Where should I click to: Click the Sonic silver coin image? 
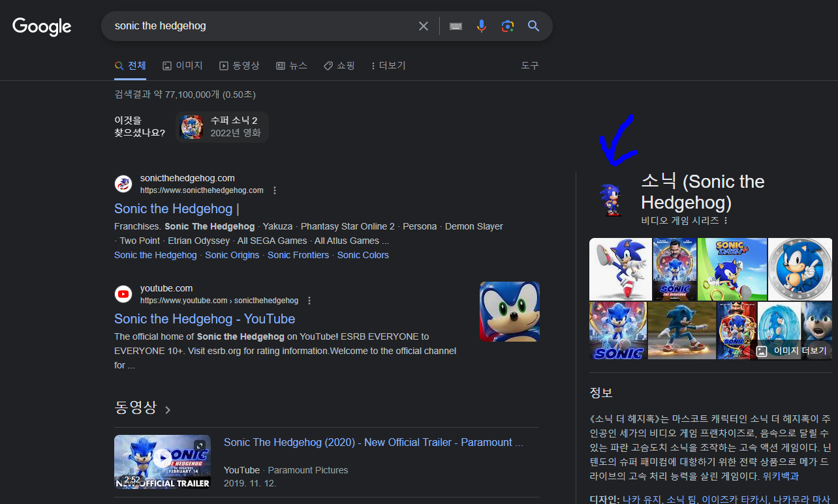[x=800, y=269]
